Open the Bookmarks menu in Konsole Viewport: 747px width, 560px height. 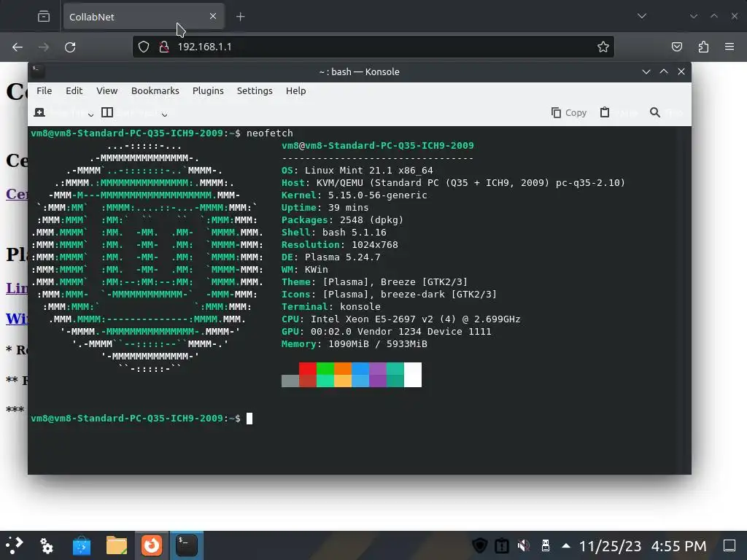[x=155, y=90]
